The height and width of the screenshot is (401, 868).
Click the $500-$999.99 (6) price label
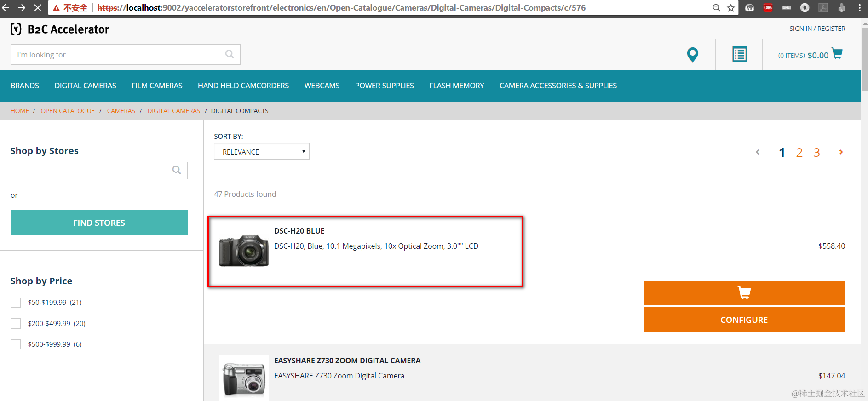(x=55, y=344)
